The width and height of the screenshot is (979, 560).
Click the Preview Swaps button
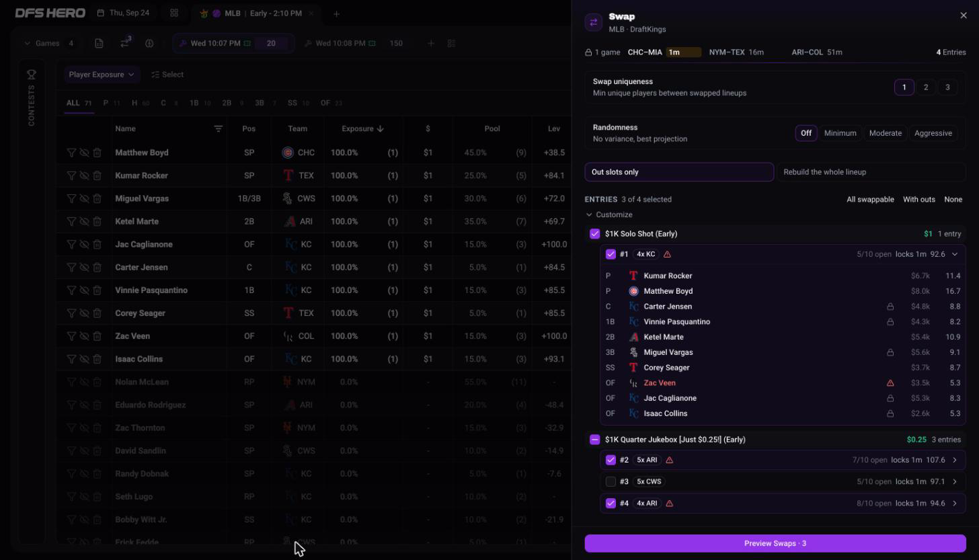coord(775,543)
